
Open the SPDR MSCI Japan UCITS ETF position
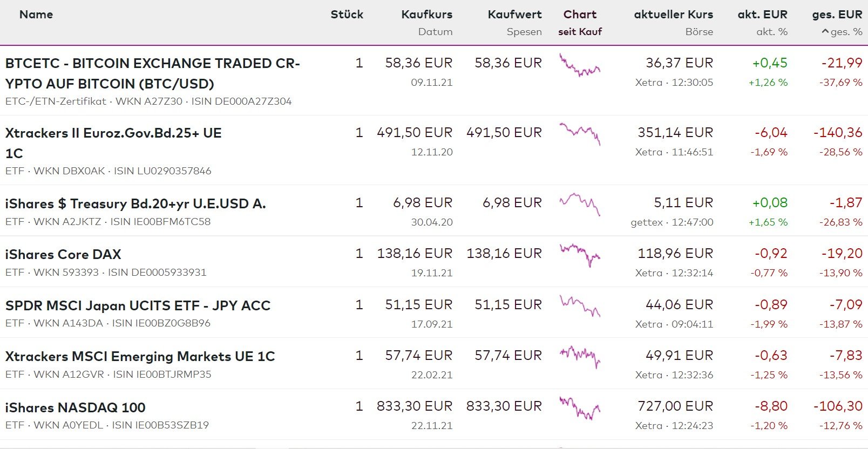pyautogui.click(x=138, y=305)
